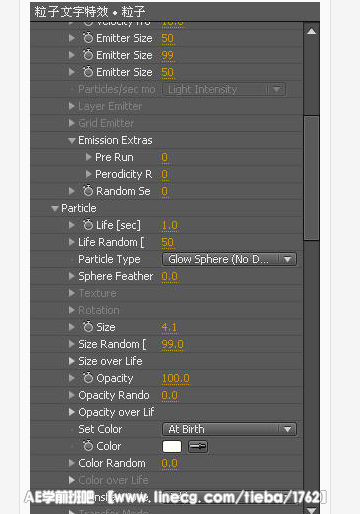
Task: Click the scrollbar up arrow
Action: click(x=312, y=31)
